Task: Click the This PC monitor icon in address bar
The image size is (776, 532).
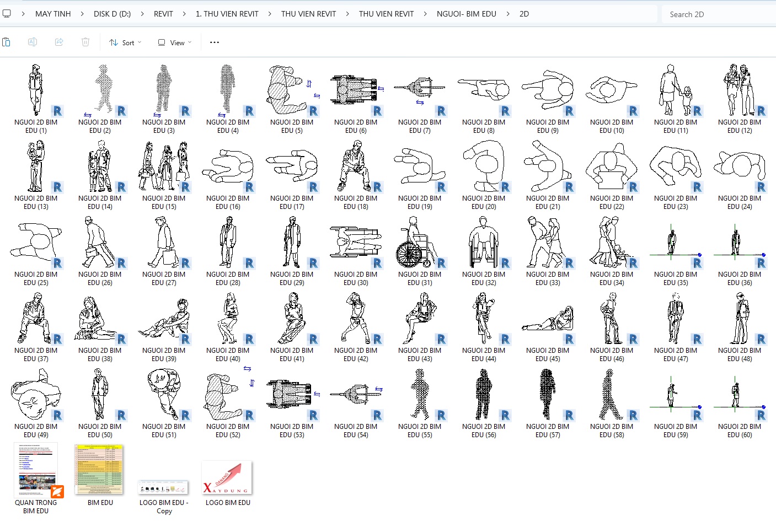Action: point(7,14)
